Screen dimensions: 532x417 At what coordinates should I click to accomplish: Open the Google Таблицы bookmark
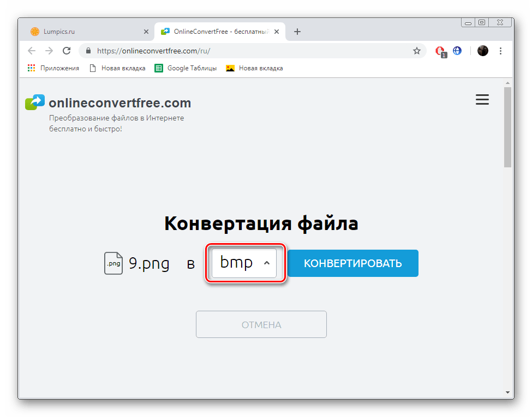click(186, 68)
